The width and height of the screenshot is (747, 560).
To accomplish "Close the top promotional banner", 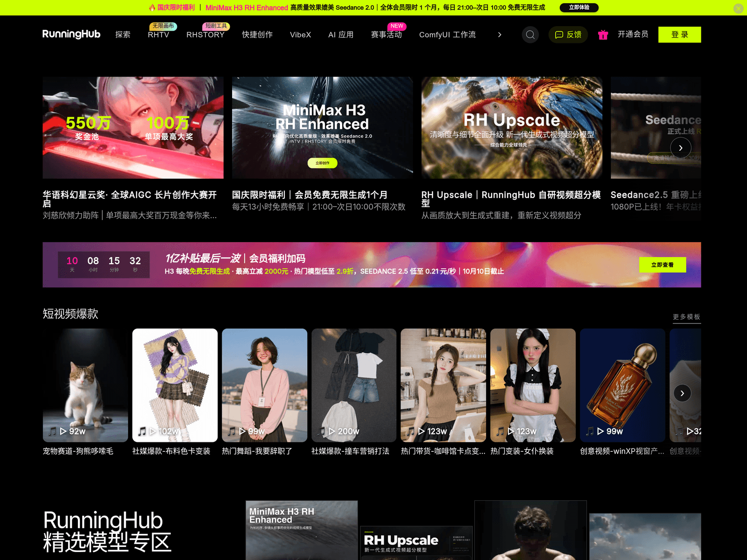I will coord(738,8).
